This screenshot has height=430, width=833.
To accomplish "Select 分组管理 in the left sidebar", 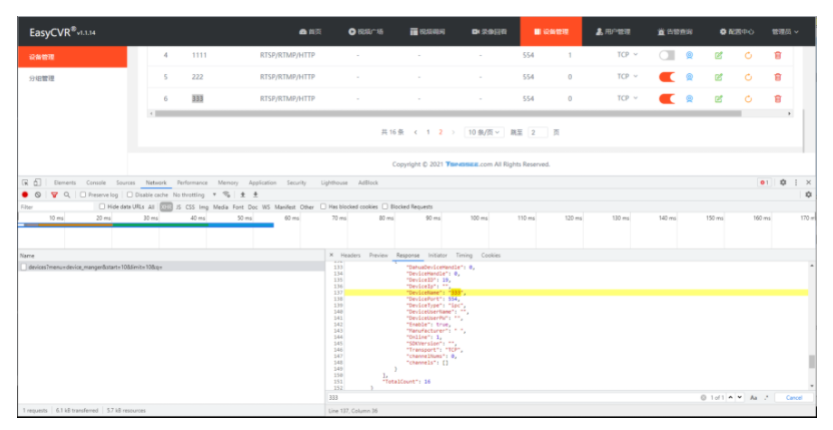I will click(x=41, y=78).
